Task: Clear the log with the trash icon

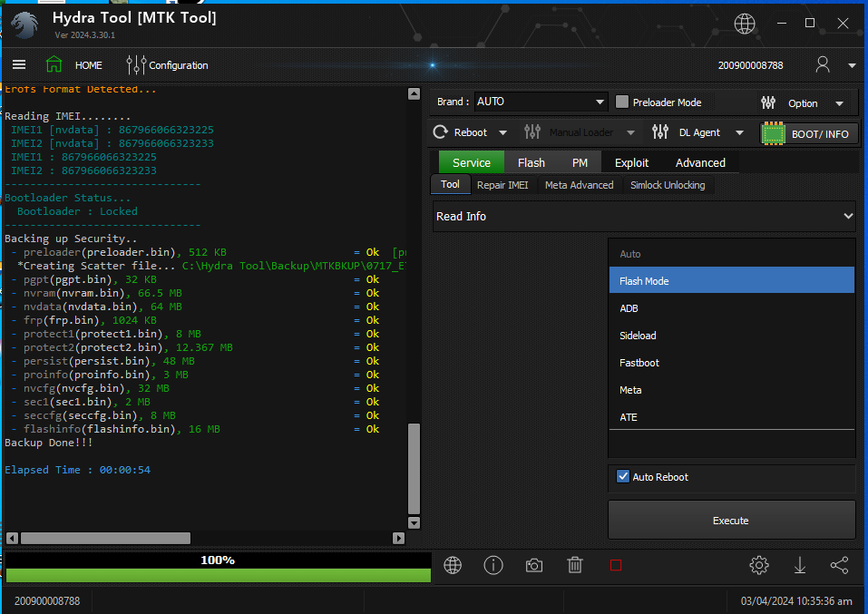Action: [x=575, y=565]
